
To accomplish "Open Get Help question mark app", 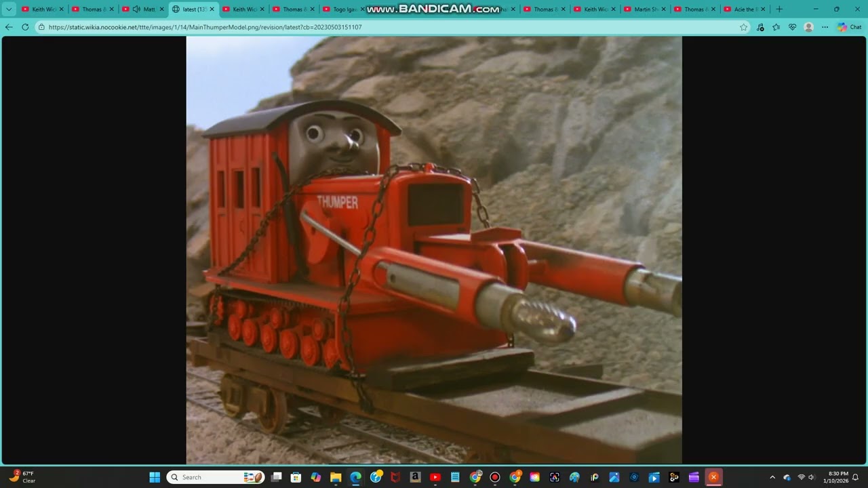I will pyautogui.click(x=376, y=477).
